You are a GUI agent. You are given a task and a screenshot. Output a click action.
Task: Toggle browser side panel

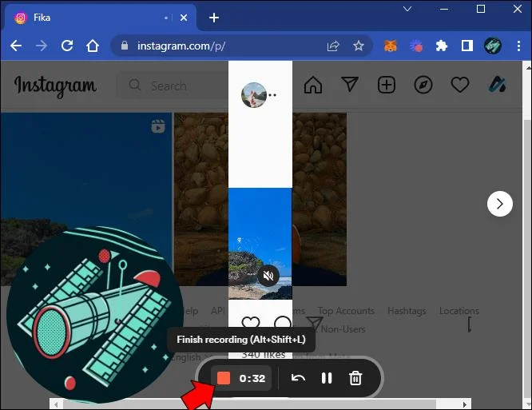pos(466,46)
